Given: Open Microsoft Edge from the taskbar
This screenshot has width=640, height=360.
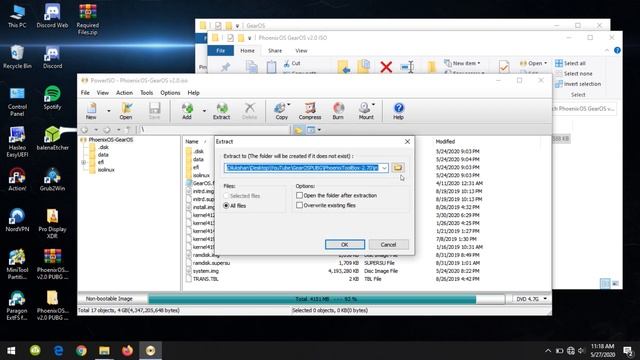Looking at the screenshot, I should pyautogui.click(x=58, y=350).
